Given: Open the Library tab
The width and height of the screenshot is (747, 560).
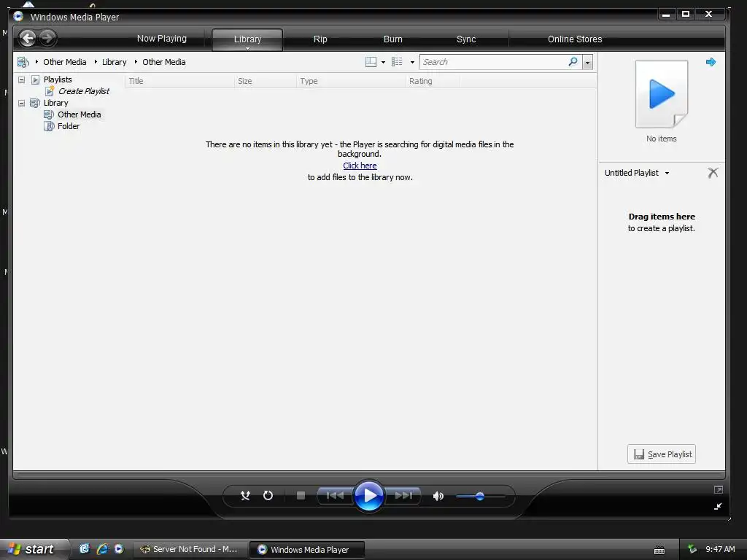Looking at the screenshot, I should 247,39.
